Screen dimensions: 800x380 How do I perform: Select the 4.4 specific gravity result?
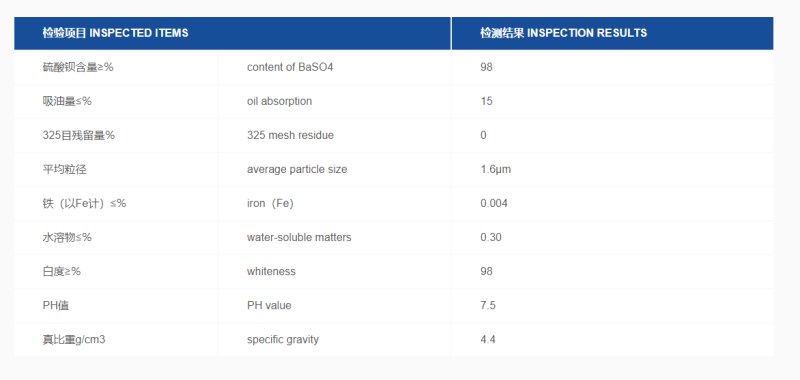pyautogui.click(x=488, y=339)
